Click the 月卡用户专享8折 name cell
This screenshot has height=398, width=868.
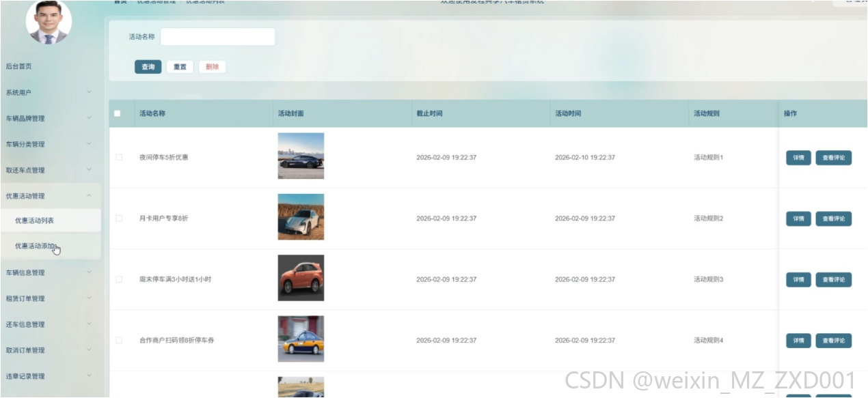(x=163, y=218)
